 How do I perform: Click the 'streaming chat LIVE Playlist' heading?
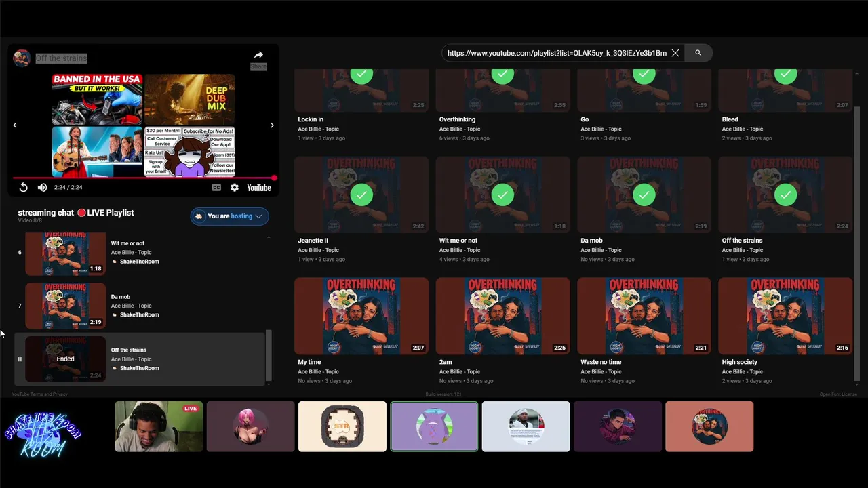click(x=76, y=213)
